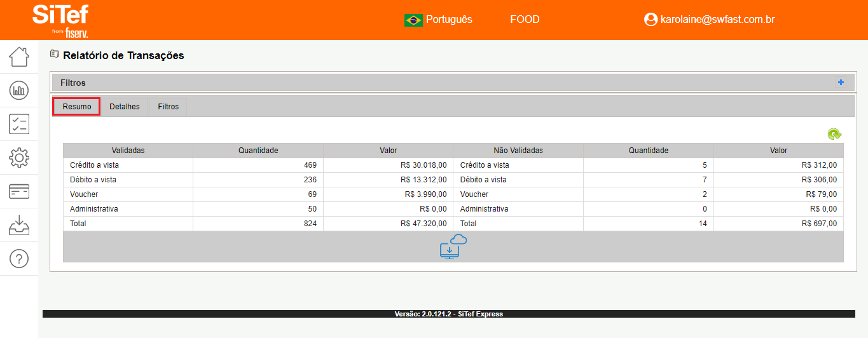
Task: Click the cloud download export icon
Action: [x=453, y=247]
